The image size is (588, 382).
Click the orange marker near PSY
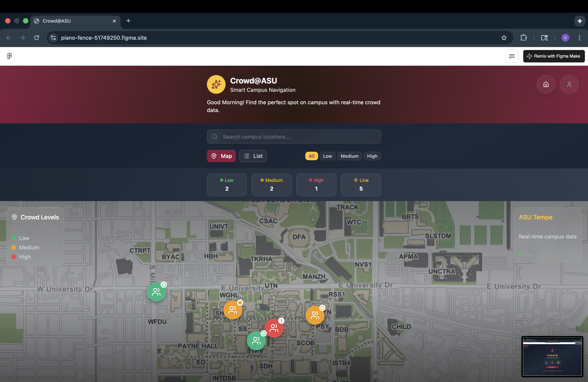click(315, 315)
